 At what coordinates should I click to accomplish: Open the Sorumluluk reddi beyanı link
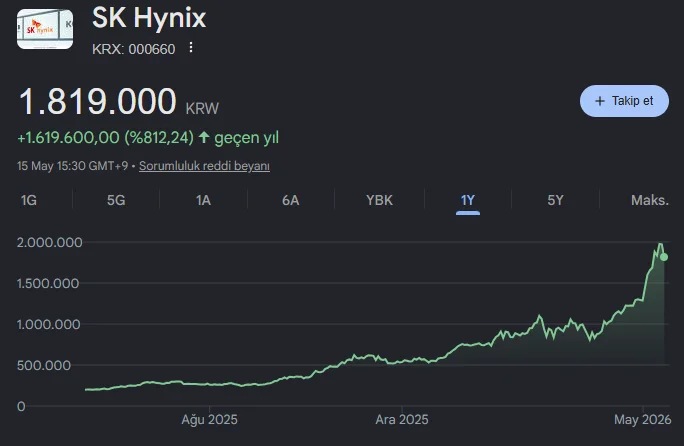(204, 166)
